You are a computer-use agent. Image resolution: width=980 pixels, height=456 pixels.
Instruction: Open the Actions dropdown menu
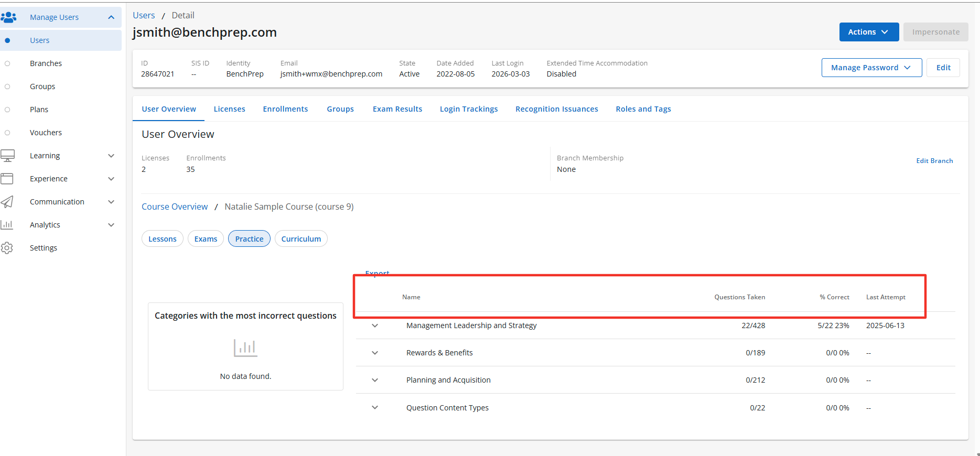pos(868,32)
